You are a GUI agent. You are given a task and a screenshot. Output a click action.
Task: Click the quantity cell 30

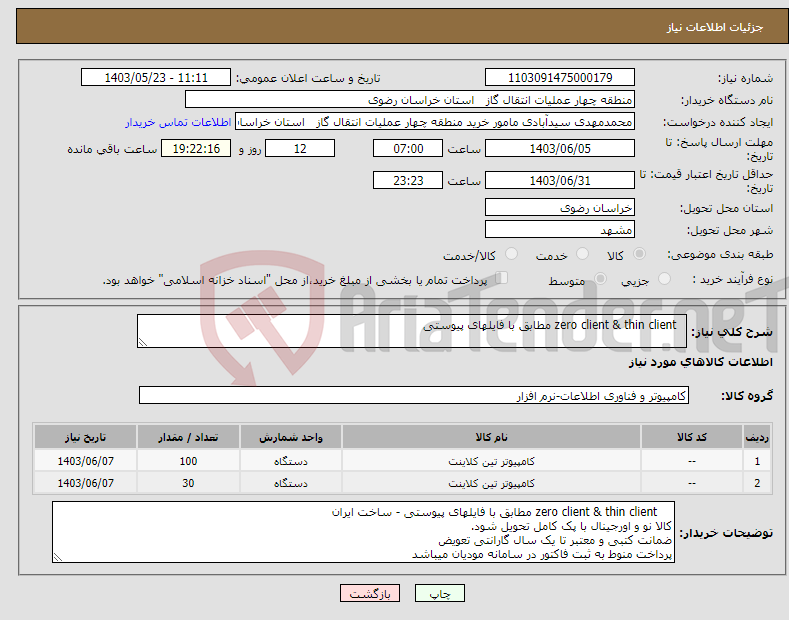tap(188, 483)
